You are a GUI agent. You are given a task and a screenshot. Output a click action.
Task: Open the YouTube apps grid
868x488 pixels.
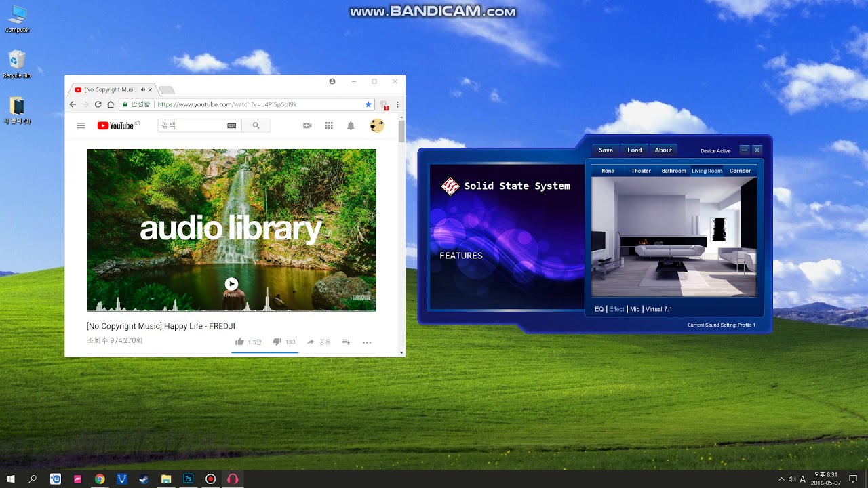point(329,125)
